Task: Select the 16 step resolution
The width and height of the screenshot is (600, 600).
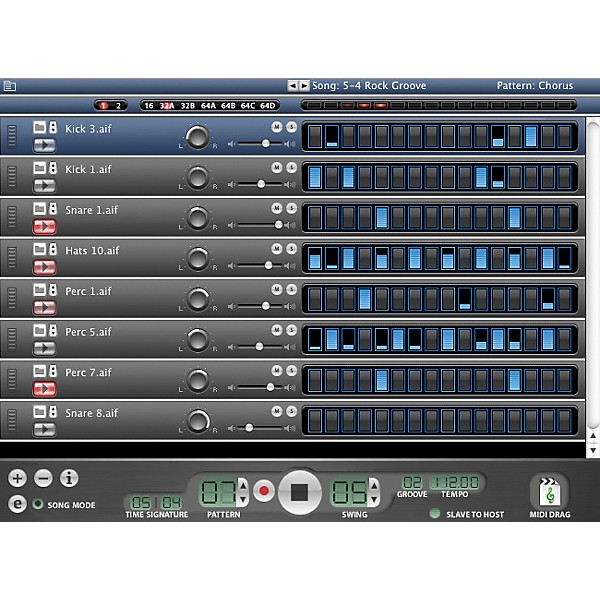Action: (149, 106)
